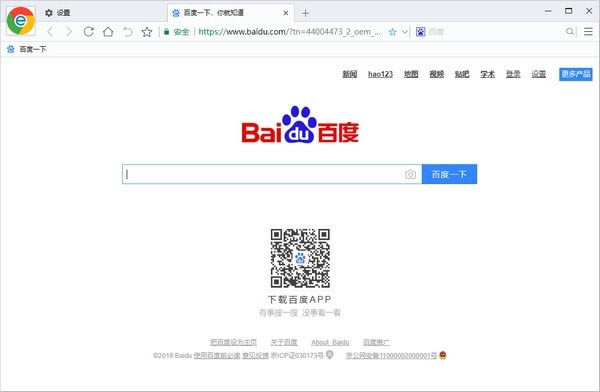
Task: Expand the address bar dropdown arrow
Action: (x=404, y=32)
